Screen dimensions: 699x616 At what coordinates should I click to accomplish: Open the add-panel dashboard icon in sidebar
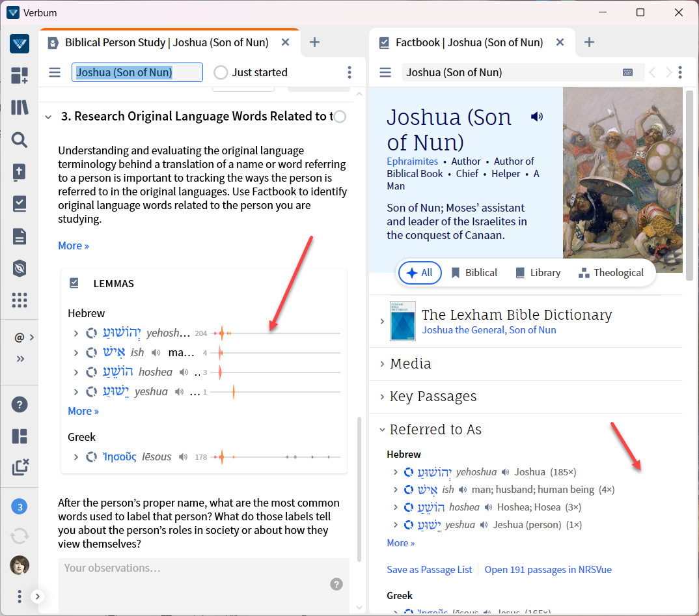tap(20, 76)
